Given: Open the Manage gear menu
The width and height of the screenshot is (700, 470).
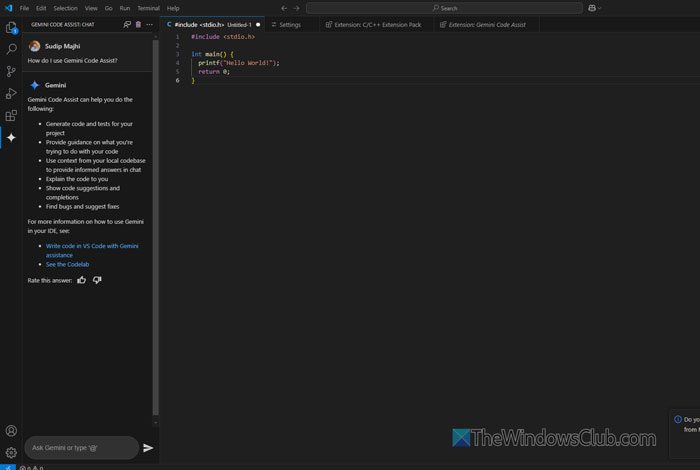Looking at the screenshot, I should [11, 452].
